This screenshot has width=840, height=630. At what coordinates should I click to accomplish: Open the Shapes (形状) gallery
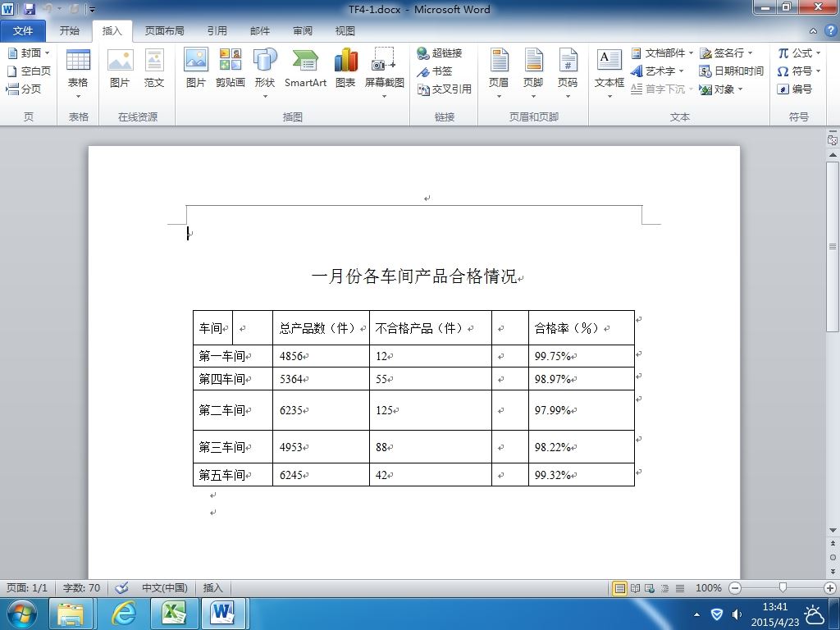click(x=265, y=73)
